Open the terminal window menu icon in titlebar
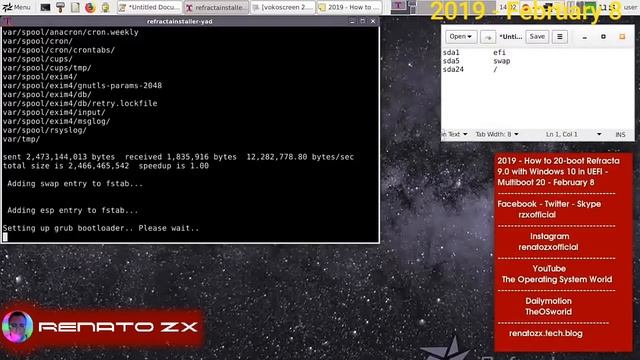The image size is (640, 360). pyautogui.click(x=7, y=21)
